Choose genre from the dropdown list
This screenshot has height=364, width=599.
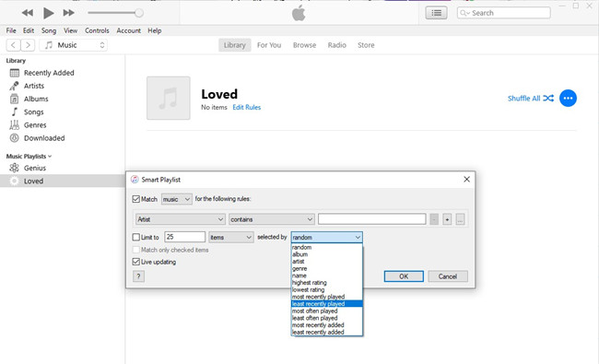326,268
